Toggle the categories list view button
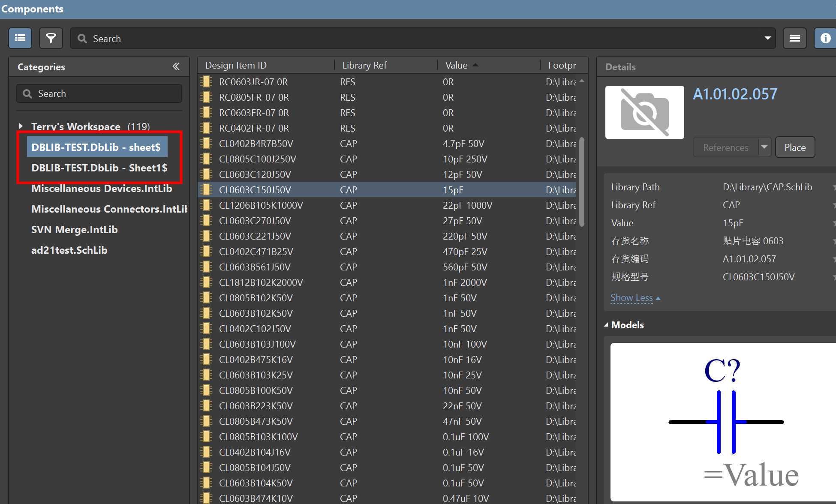 pos(20,39)
